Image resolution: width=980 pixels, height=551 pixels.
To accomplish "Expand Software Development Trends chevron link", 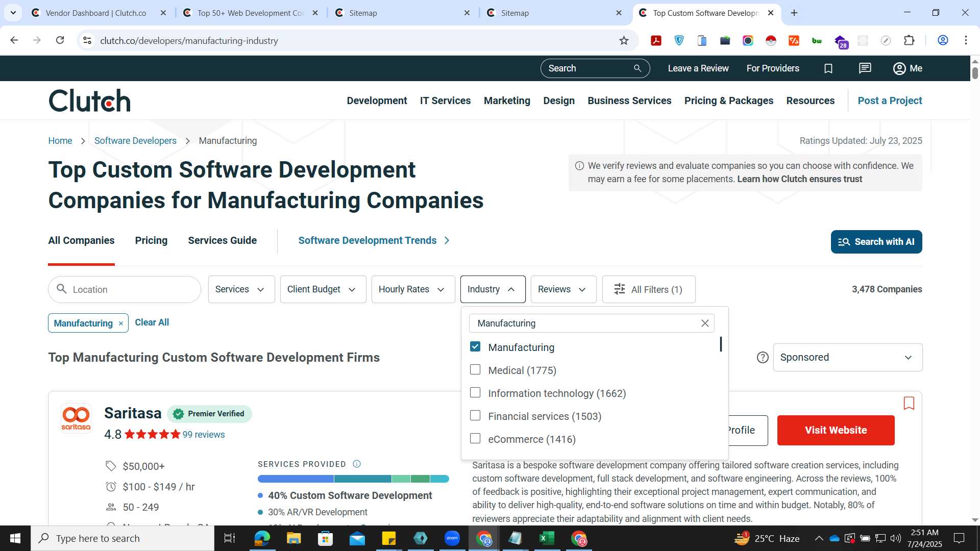I will pos(374,241).
